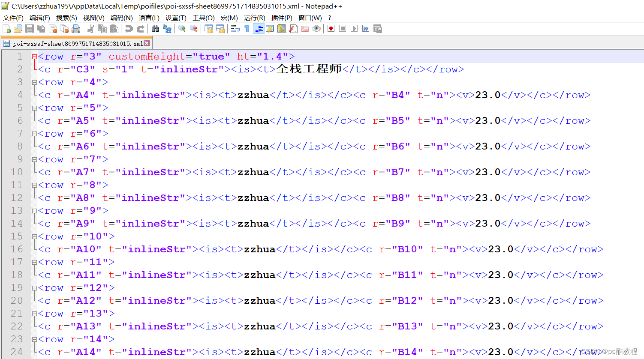644x359 pixels.
Task: Click the Save All toolbar icon
Action: [41, 29]
